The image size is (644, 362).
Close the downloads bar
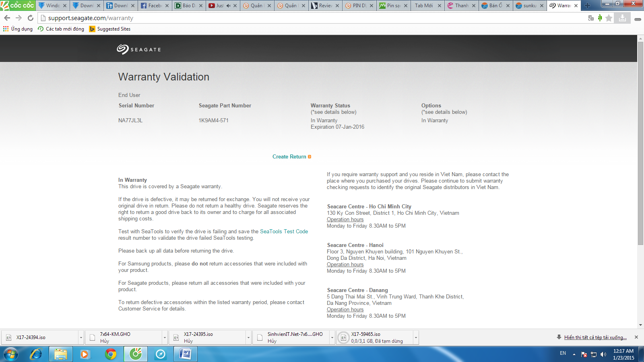[636, 337]
